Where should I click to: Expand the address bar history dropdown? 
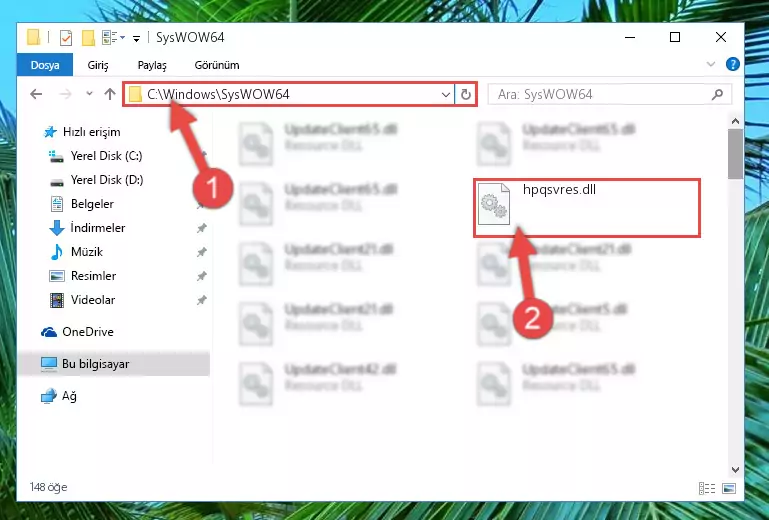[x=446, y=94]
